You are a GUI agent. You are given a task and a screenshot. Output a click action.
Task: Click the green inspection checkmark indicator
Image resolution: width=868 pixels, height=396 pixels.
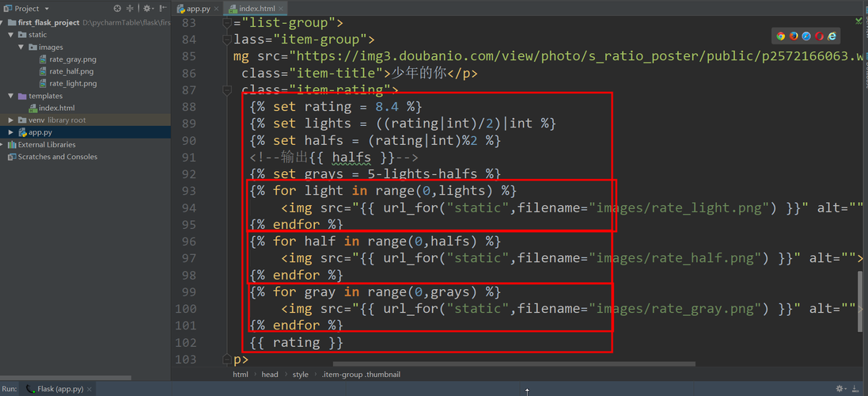[x=858, y=21]
